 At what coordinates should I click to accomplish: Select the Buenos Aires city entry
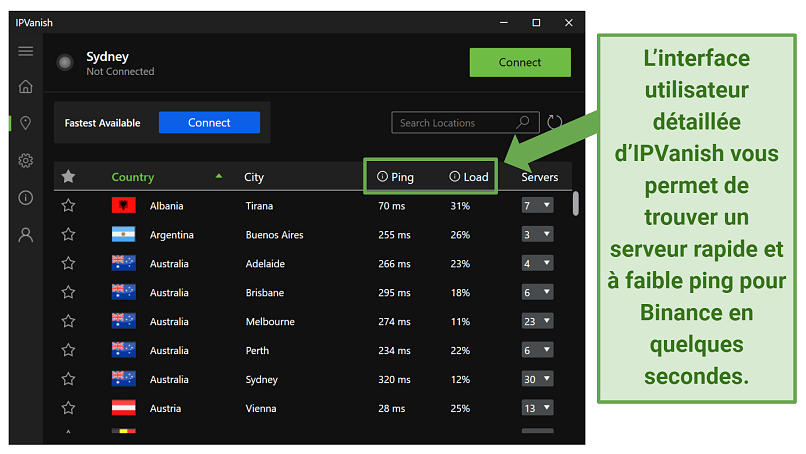tap(274, 234)
